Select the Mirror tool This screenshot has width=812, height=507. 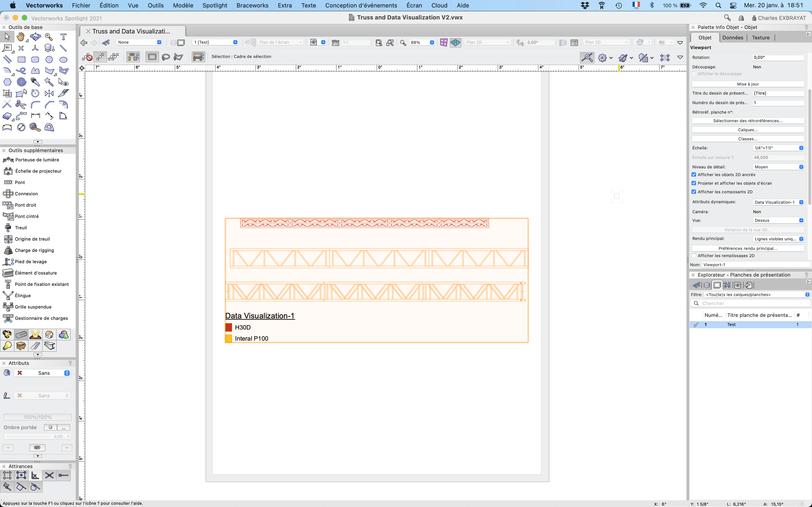(x=49, y=93)
